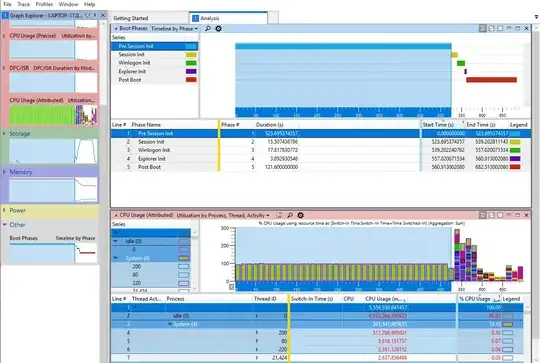The image size is (540, 363).
Task: Collapse the CPU Usage (Attributed) panel header
Action: pyautogui.click(x=116, y=215)
